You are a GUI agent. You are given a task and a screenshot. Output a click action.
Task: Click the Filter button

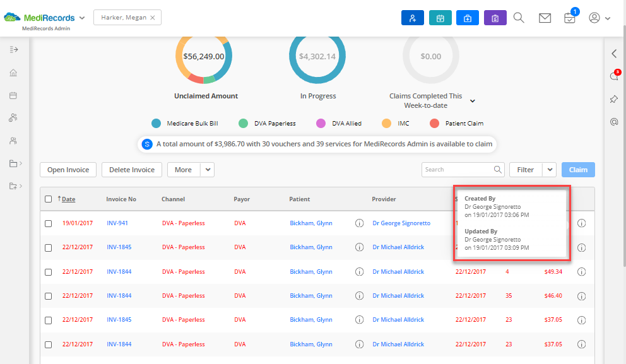(526, 170)
